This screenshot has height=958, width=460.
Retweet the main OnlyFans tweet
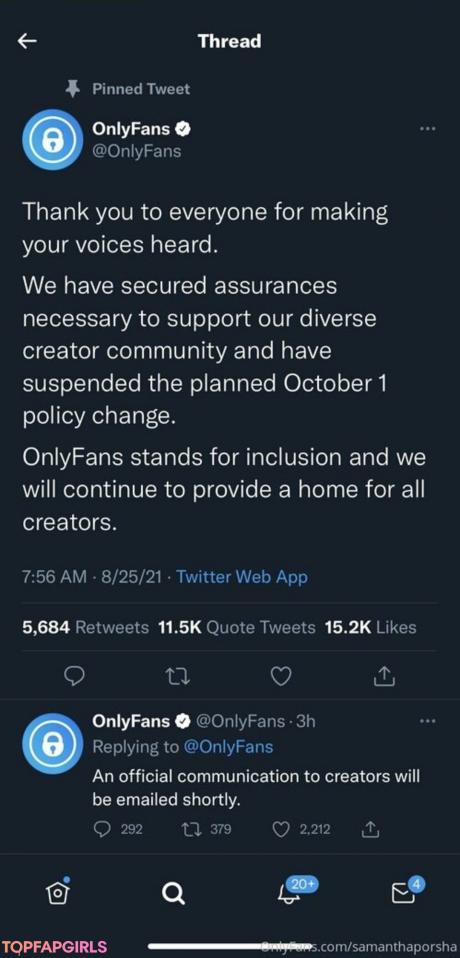tap(177, 676)
